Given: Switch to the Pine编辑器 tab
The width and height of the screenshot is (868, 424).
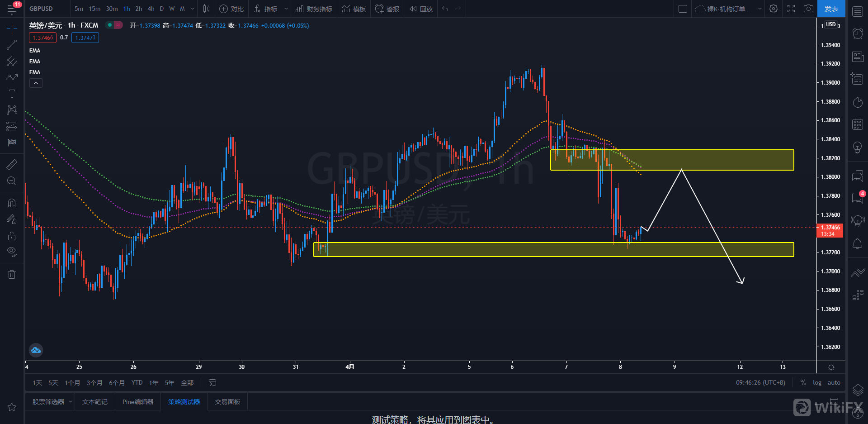Looking at the screenshot, I should [138, 402].
